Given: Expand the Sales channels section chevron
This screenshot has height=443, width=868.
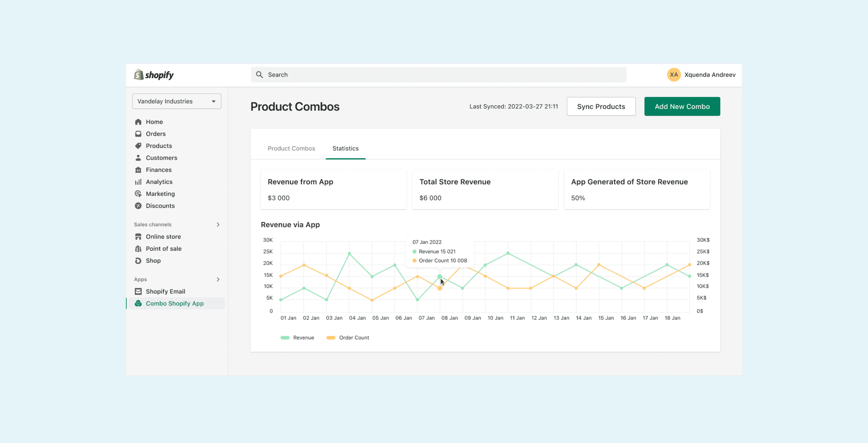Looking at the screenshot, I should tap(218, 224).
